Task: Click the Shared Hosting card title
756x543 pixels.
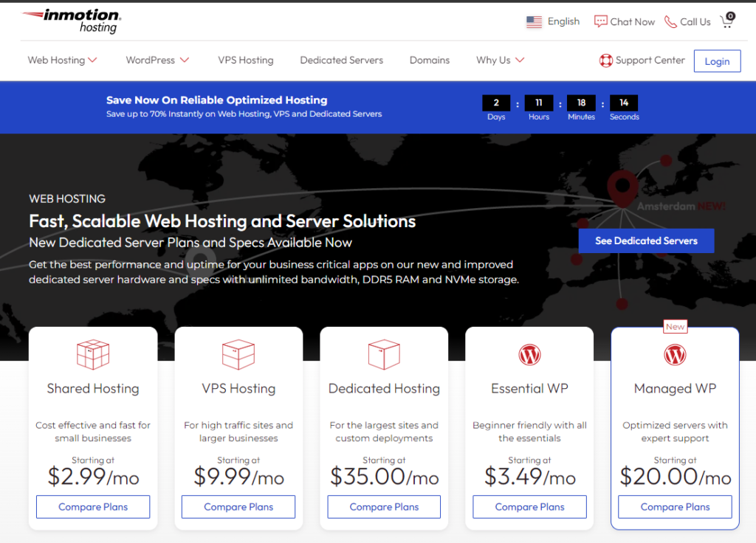Action: [x=93, y=388]
